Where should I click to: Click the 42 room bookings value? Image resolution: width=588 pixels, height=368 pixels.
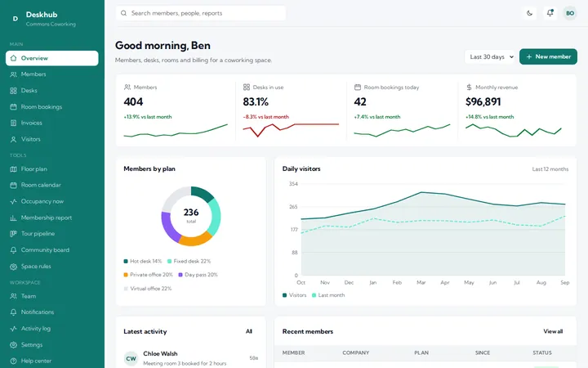point(360,101)
